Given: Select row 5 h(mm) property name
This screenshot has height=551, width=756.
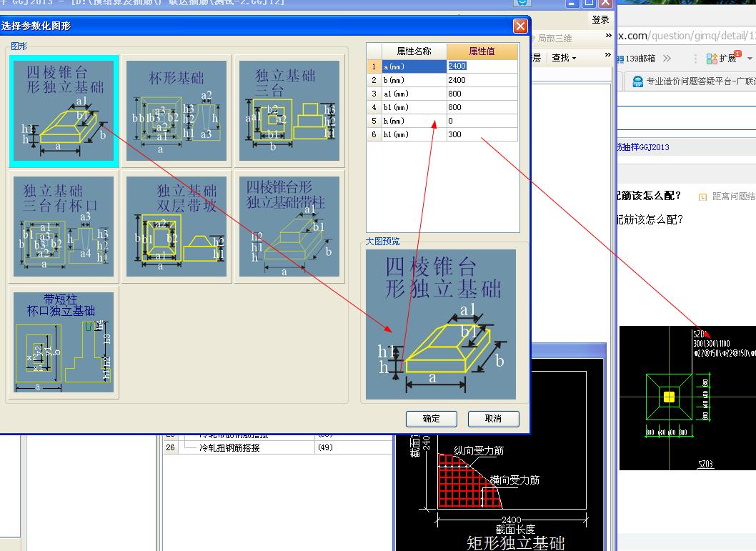Looking at the screenshot, I should point(414,121).
